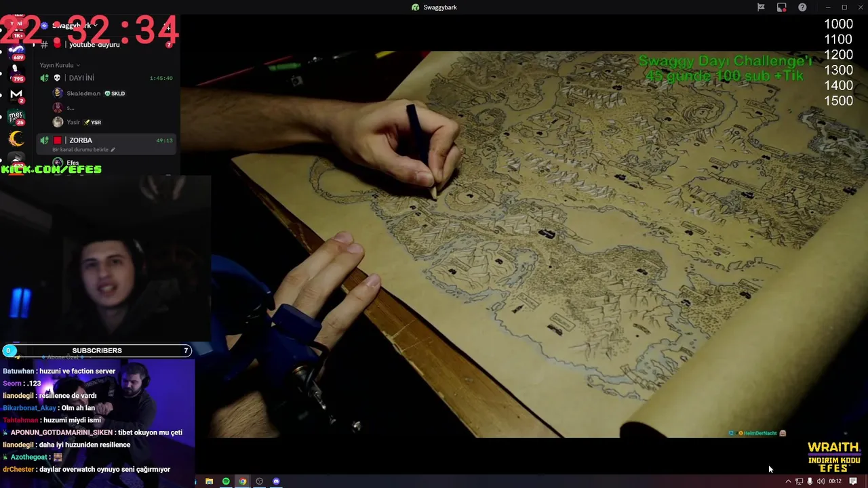This screenshot has width=868, height=488.
Task: Click user Skaledman in voice channel
Action: (83, 94)
